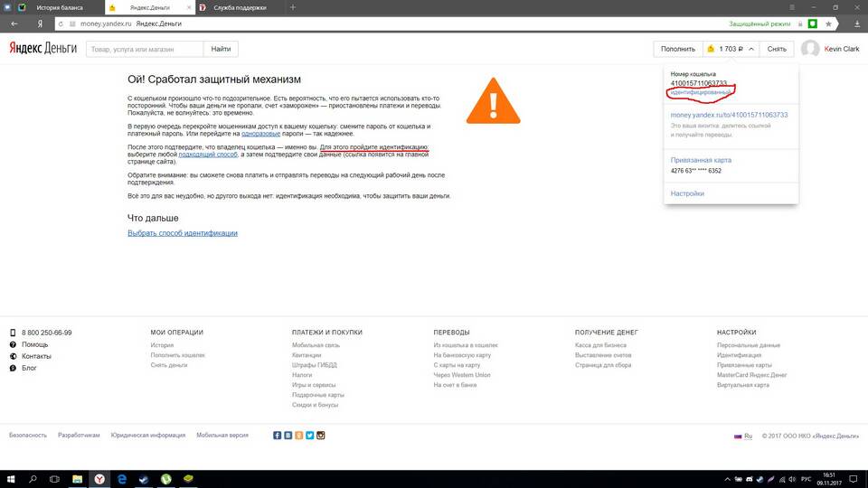Open Выбрать способ идентификации link
868x488 pixels.
[x=183, y=233]
